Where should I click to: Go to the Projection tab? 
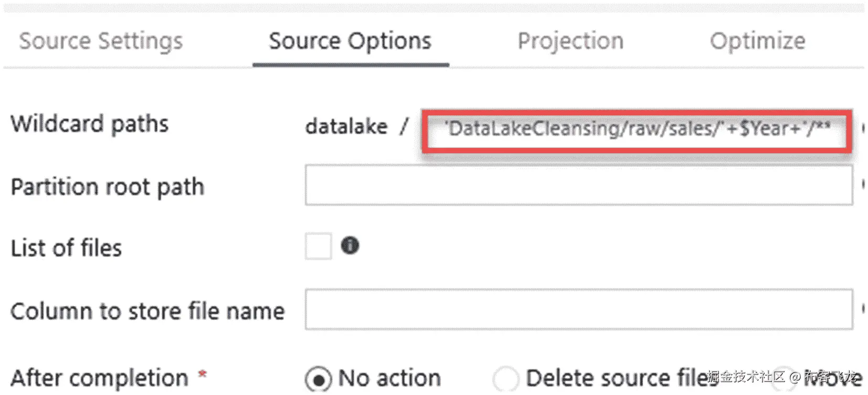[571, 41]
